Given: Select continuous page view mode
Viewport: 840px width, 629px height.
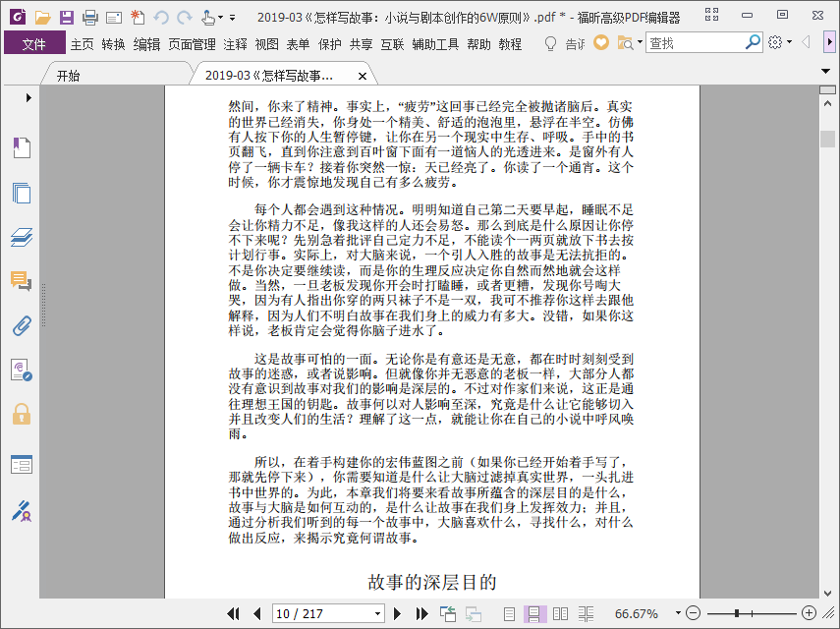Looking at the screenshot, I should 534,614.
